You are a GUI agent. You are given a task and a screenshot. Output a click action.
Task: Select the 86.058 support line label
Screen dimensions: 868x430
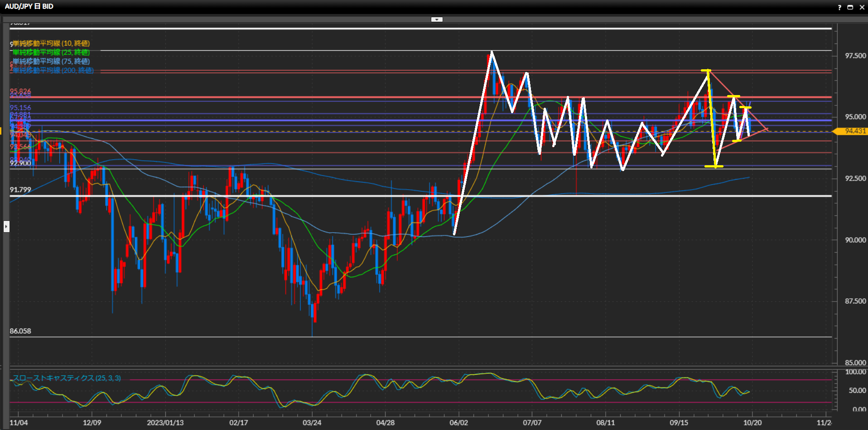[20, 331]
